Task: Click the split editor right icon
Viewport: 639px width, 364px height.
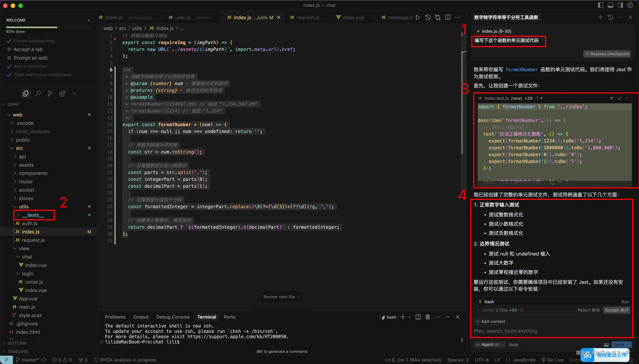Action: [448, 17]
